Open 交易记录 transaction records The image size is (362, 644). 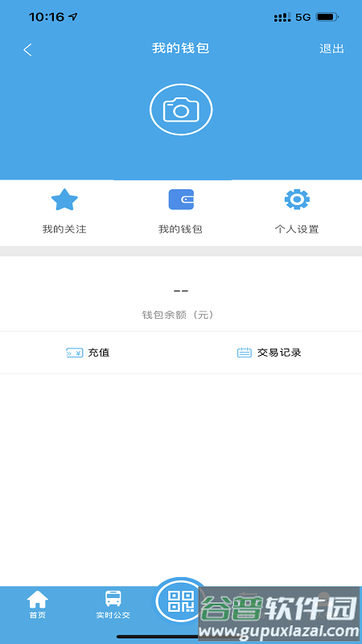279,353
